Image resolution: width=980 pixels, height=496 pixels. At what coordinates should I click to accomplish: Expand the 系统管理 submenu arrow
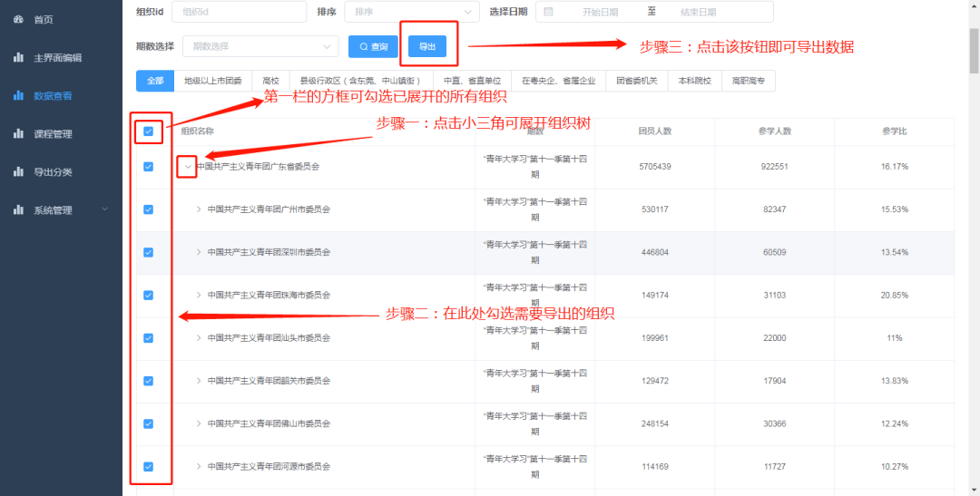pos(105,209)
